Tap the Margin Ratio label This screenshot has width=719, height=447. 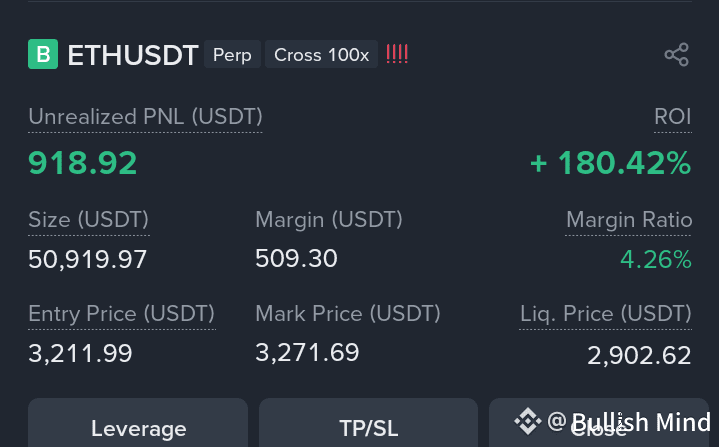coord(629,220)
